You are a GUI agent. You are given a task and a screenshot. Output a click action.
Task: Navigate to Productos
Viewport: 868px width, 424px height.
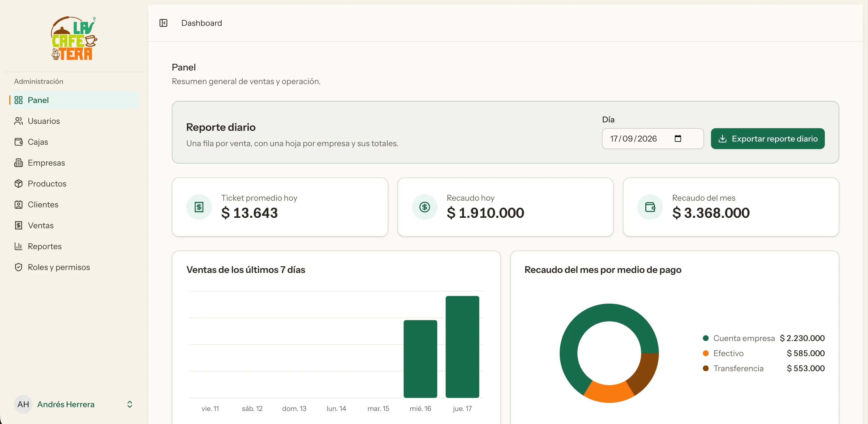(x=74, y=184)
